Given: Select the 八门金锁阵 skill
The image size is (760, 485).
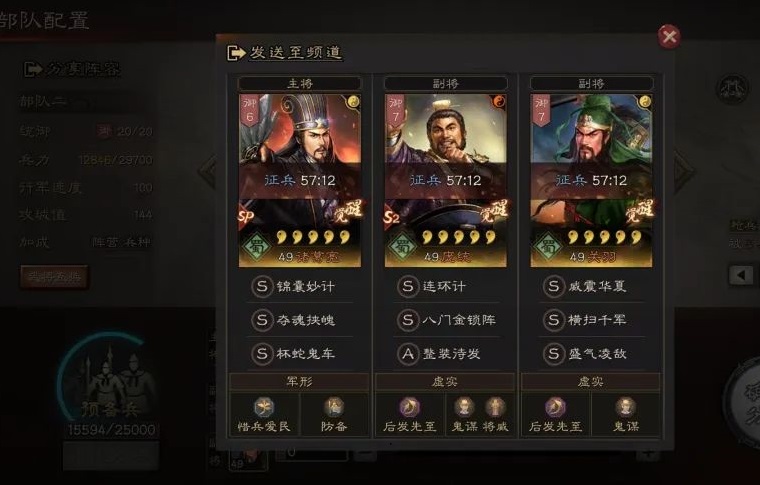Looking at the screenshot, I should point(446,320).
